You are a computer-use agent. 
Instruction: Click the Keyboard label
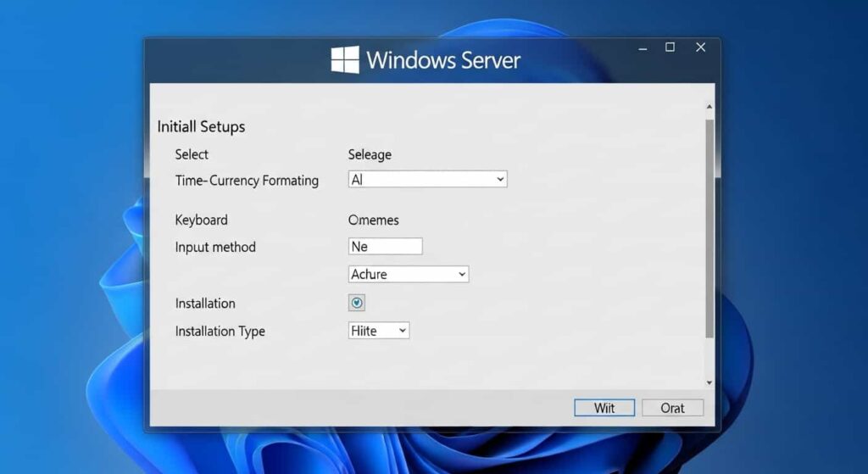pyautogui.click(x=202, y=220)
